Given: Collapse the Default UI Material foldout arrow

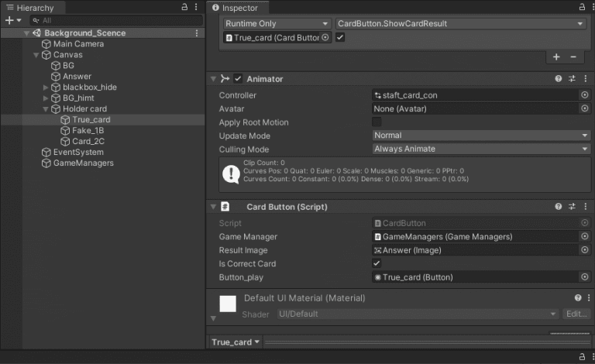Looking at the screenshot, I should (x=213, y=318).
